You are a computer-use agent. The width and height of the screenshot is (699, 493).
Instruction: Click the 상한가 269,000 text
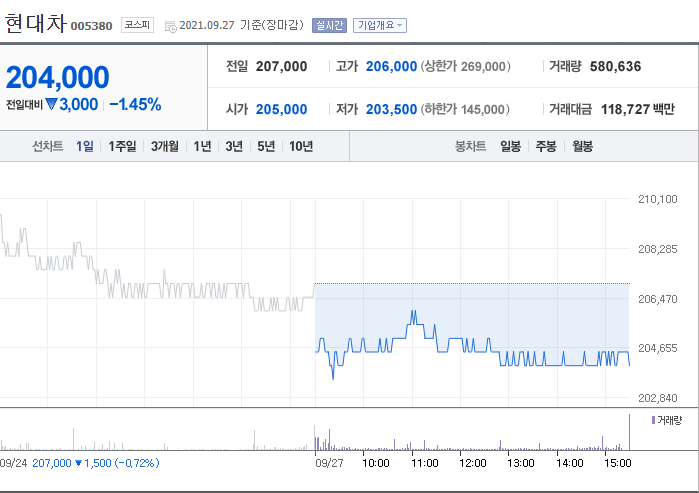[465, 66]
